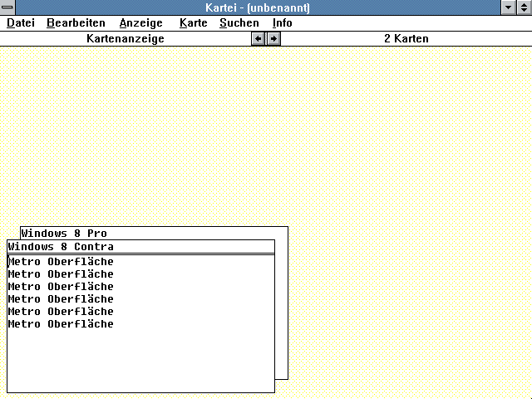Click the fifth Metro Oberfläche line
The image size is (532, 399).
(x=61, y=312)
